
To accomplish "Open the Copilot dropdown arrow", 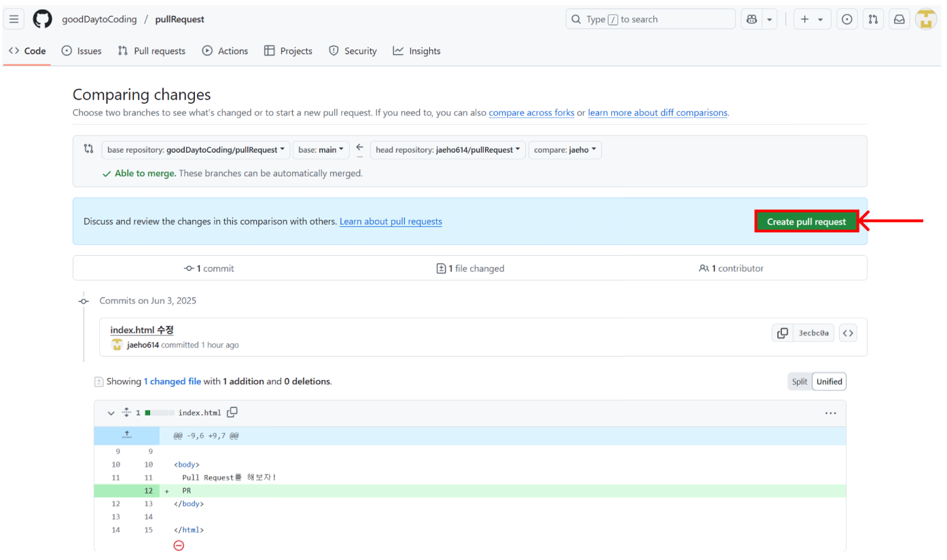I will coord(770,19).
